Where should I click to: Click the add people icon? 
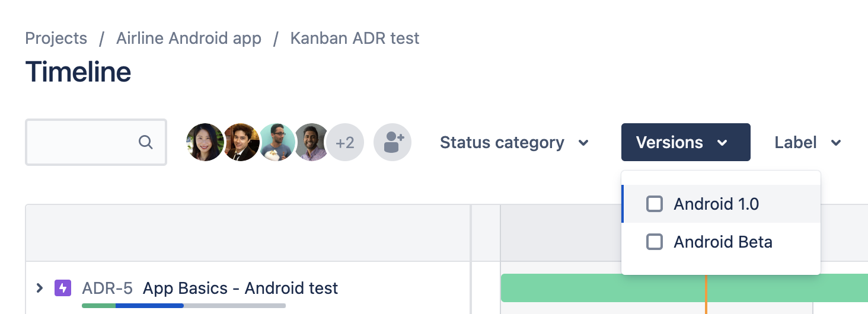click(392, 143)
